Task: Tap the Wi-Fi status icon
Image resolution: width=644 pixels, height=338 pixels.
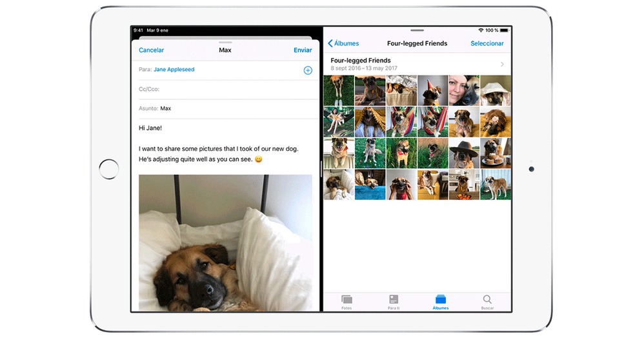Action: coord(481,30)
